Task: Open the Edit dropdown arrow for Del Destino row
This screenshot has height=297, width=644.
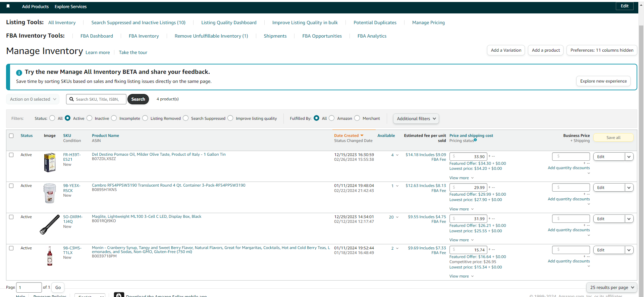Action: 629,157
